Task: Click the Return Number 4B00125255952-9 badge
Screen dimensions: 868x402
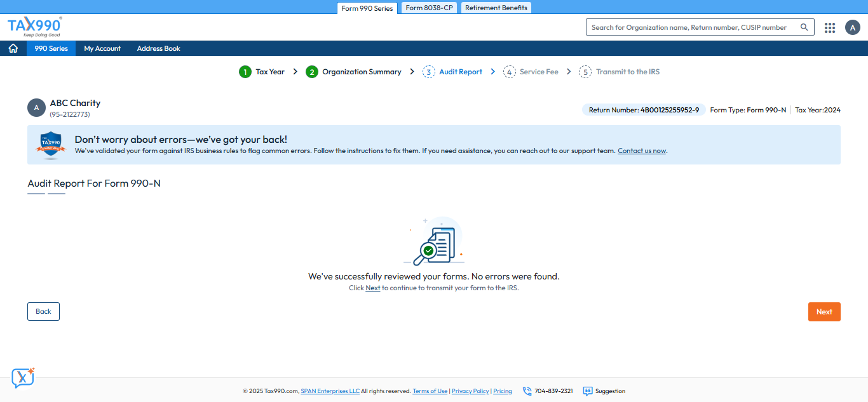Action: pos(644,110)
